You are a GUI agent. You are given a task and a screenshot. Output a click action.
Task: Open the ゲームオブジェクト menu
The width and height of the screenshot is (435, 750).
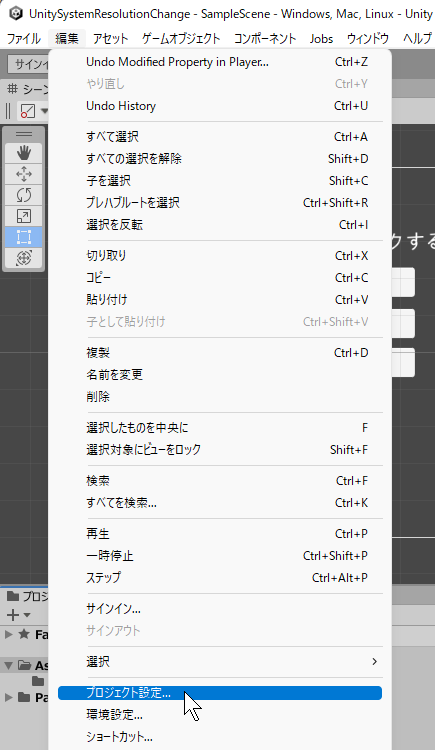tap(181, 38)
